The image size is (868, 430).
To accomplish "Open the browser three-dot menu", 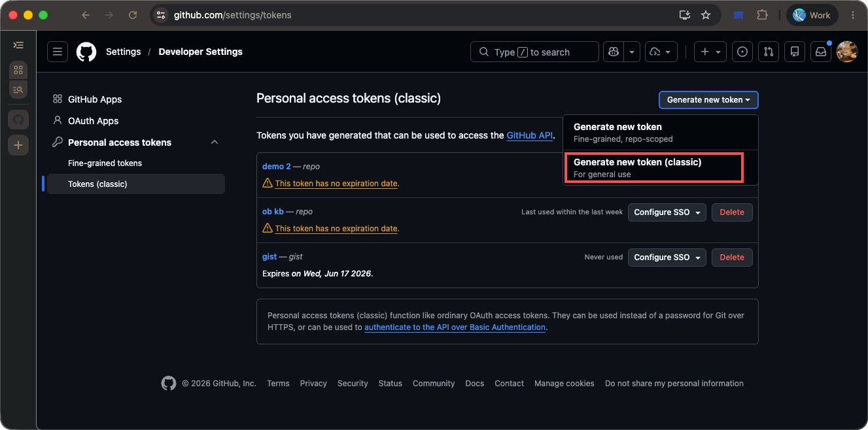I will pos(853,15).
